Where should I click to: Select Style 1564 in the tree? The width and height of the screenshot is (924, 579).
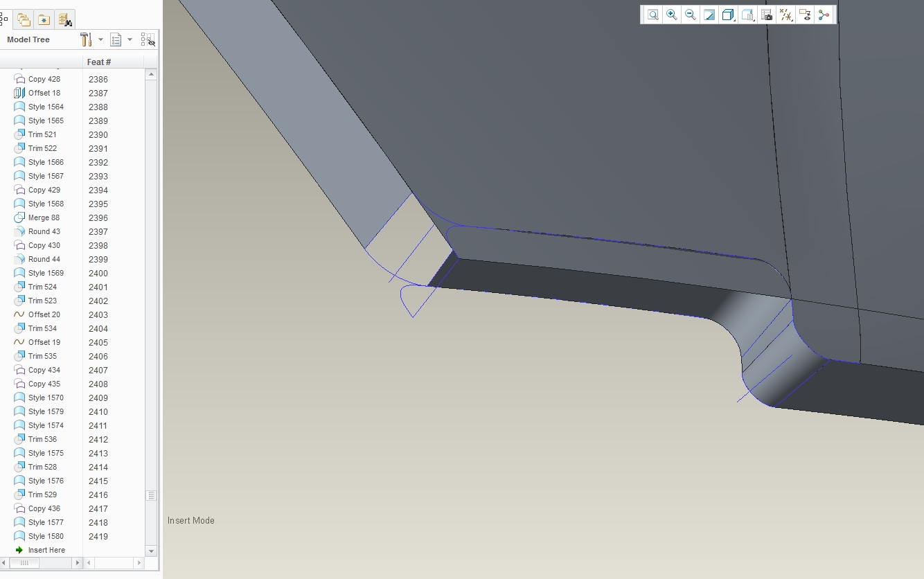tap(46, 107)
